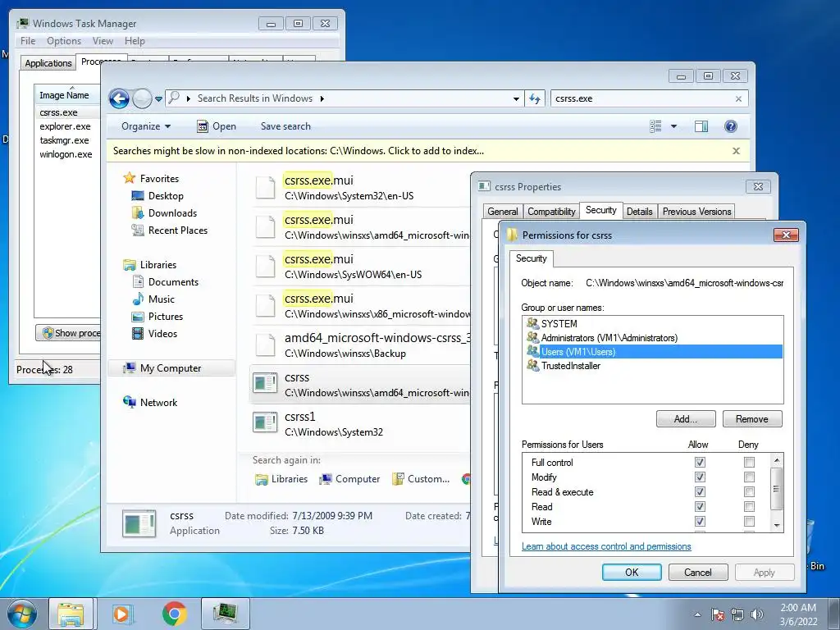Check Deny for Read & execute

749,492
